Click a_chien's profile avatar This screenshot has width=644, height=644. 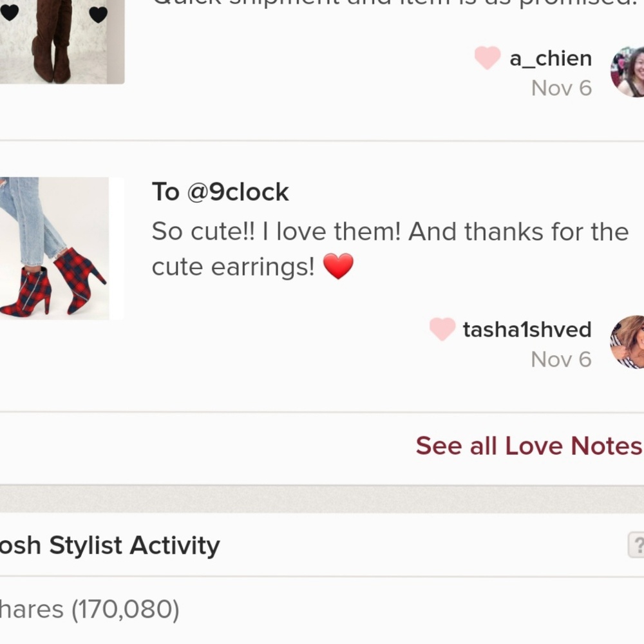628,71
